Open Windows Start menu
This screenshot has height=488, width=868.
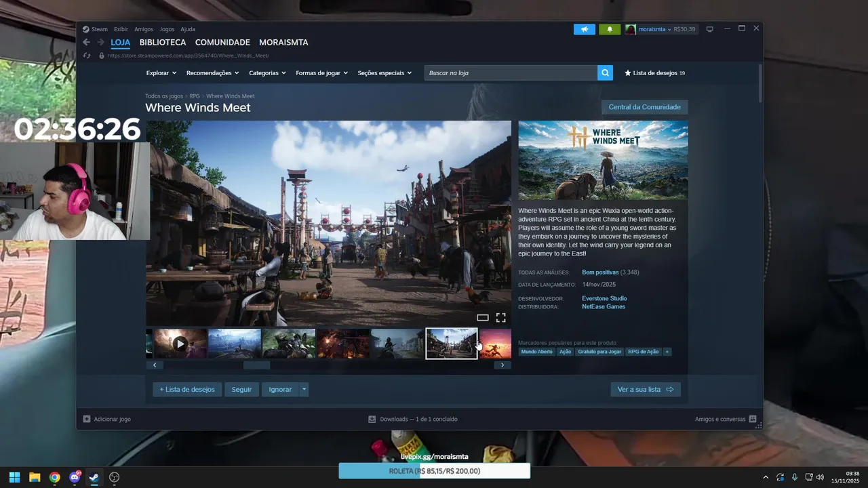tap(14, 477)
